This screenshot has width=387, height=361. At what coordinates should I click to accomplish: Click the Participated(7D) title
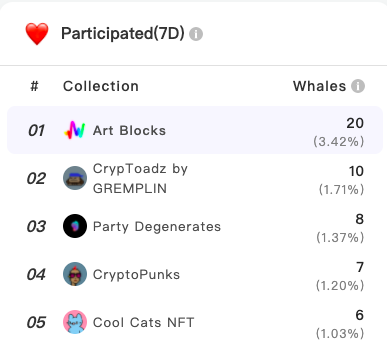point(123,34)
